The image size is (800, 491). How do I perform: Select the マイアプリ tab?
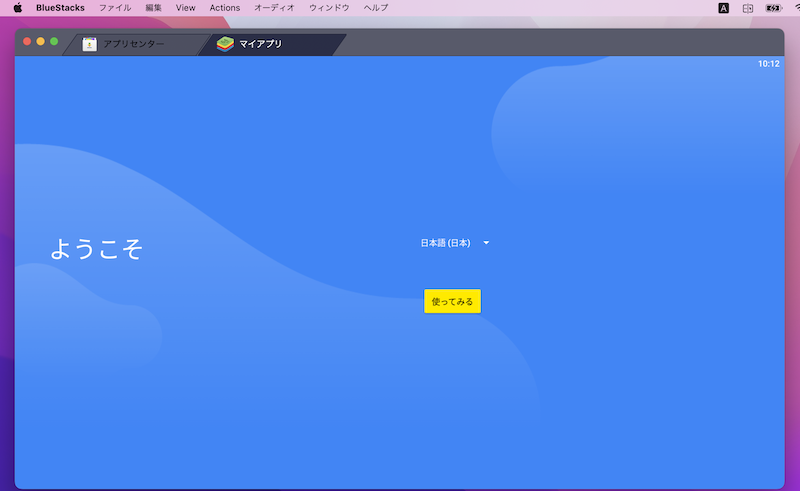[261, 44]
